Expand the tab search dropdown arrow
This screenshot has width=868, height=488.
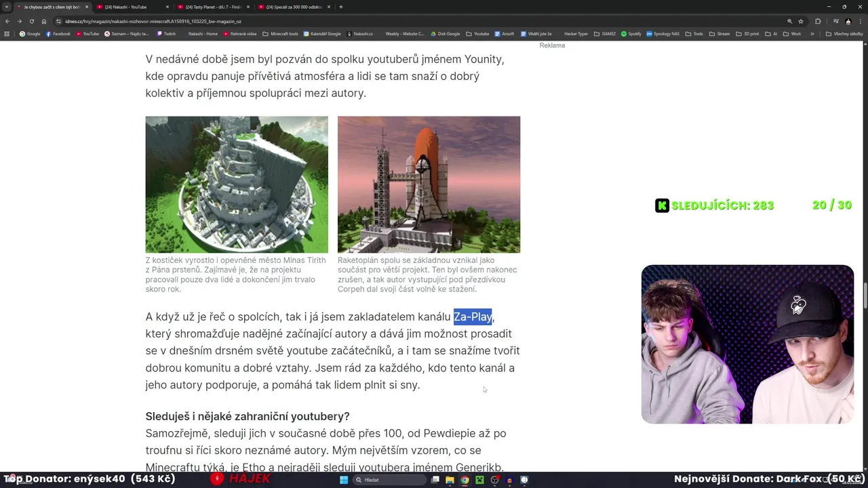[x=7, y=7]
